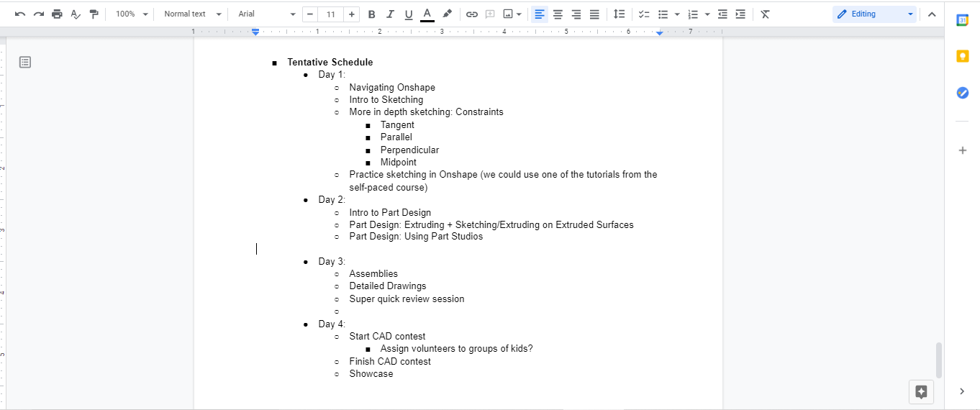Click the 'Start CAD contest' line
Viewport: 980px width, 410px height.
pos(387,336)
